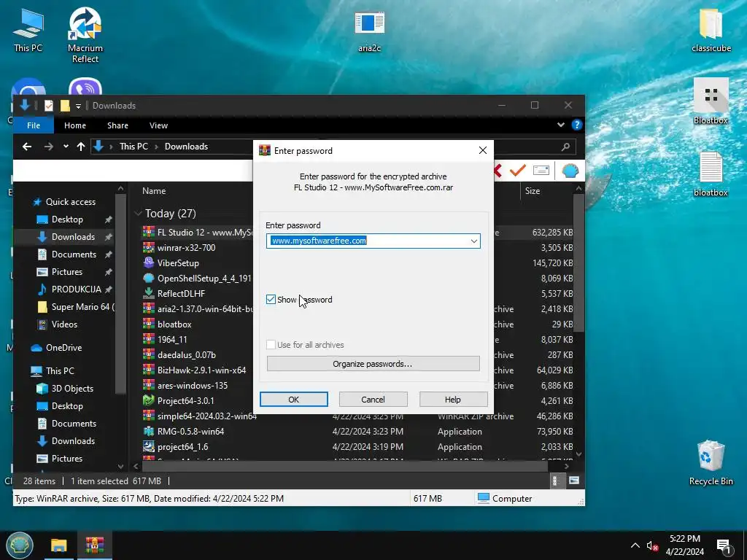Show hidden tray icons chevron

[x=635, y=545]
